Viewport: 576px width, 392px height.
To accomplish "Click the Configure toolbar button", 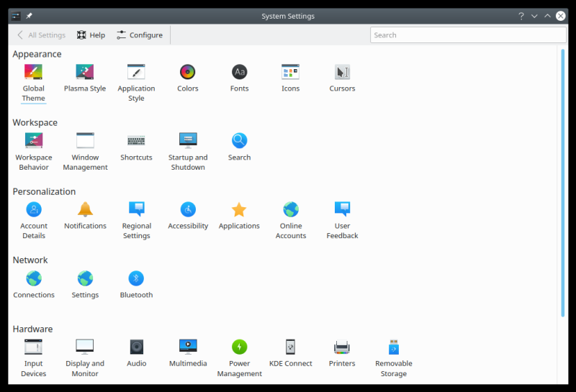I will click(x=140, y=35).
